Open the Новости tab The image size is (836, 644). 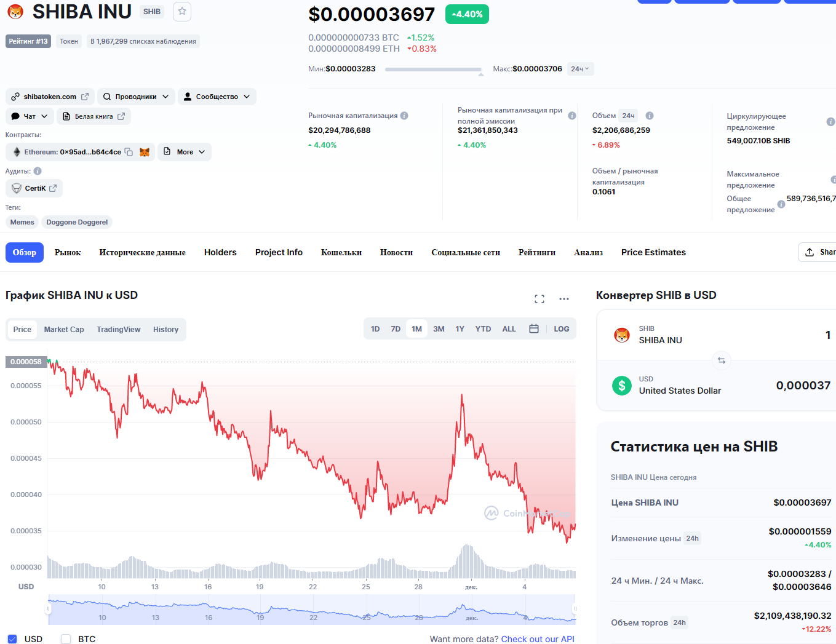pos(396,252)
